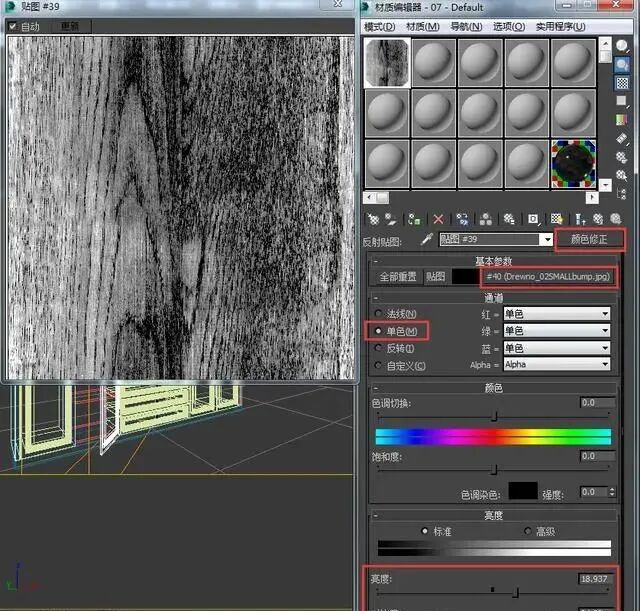
Task: Click the 颜色修正 map type button
Action: 589,239
